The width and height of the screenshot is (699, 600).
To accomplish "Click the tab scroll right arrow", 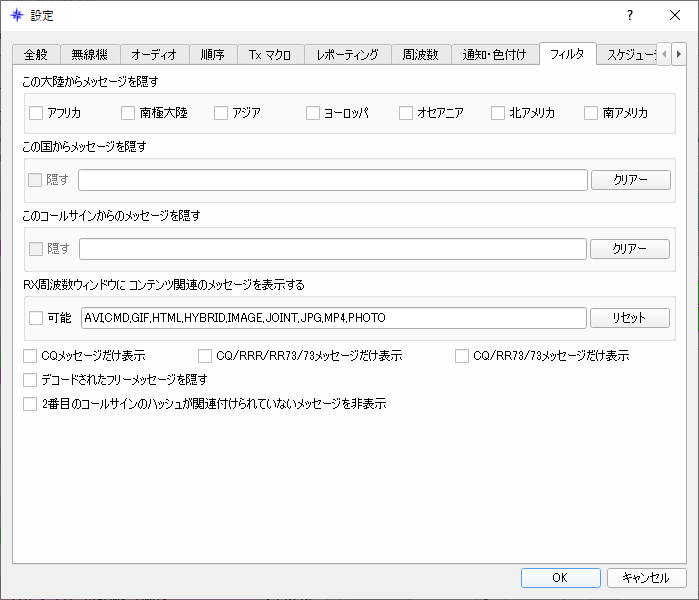I will 678,54.
